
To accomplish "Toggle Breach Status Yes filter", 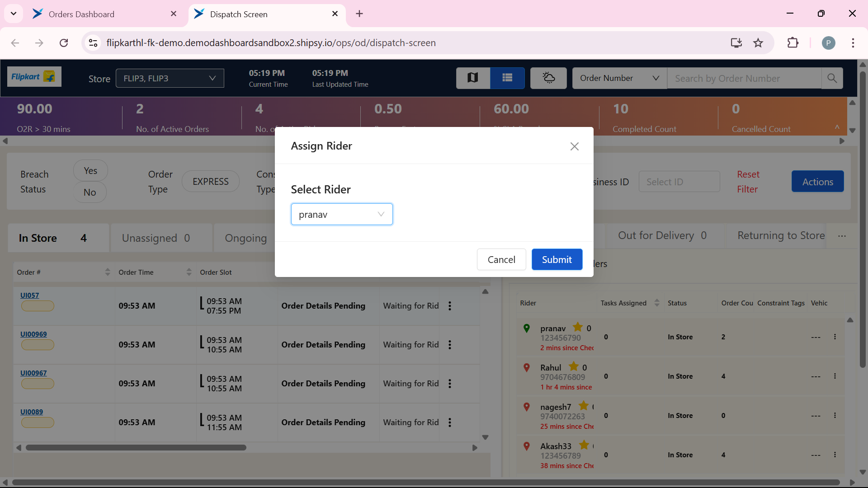I will [90, 171].
